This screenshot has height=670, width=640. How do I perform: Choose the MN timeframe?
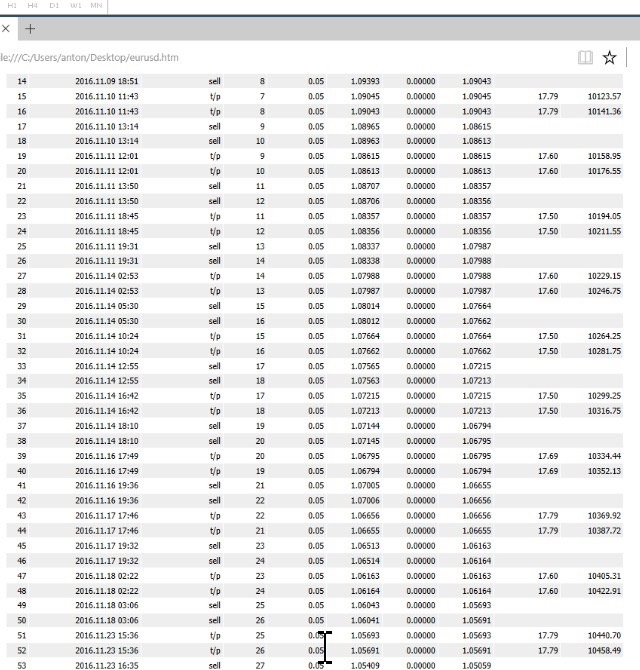[x=96, y=5]
